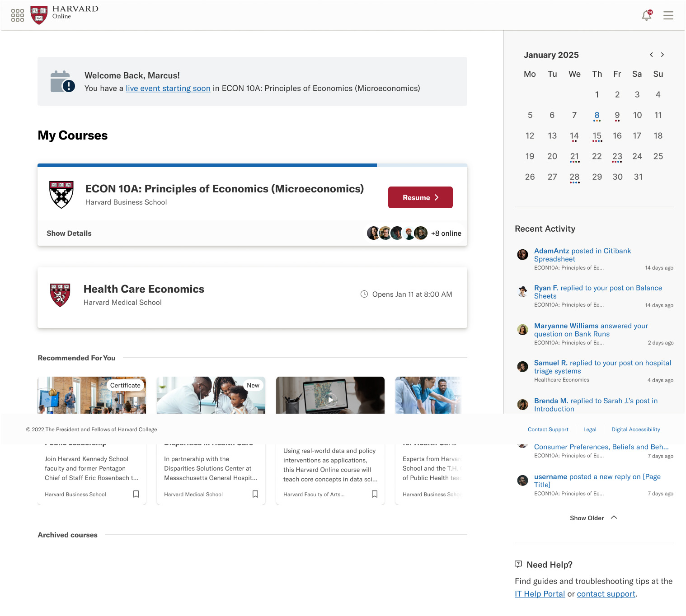Go to the previous calendar month
This screenshot has height=616, width=686.
(x=651, y=55)
